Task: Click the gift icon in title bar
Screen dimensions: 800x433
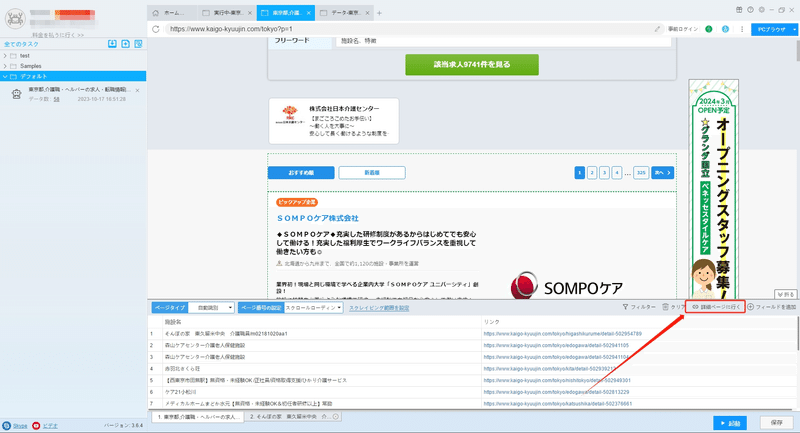Action: click(x=739, y=10)
